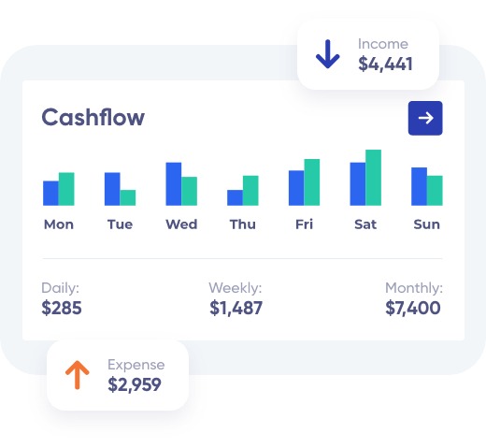Screen dimensions: 486x448
Task: Click the Cashflow title
Action: pyautogui.click(x=93, y=117)
